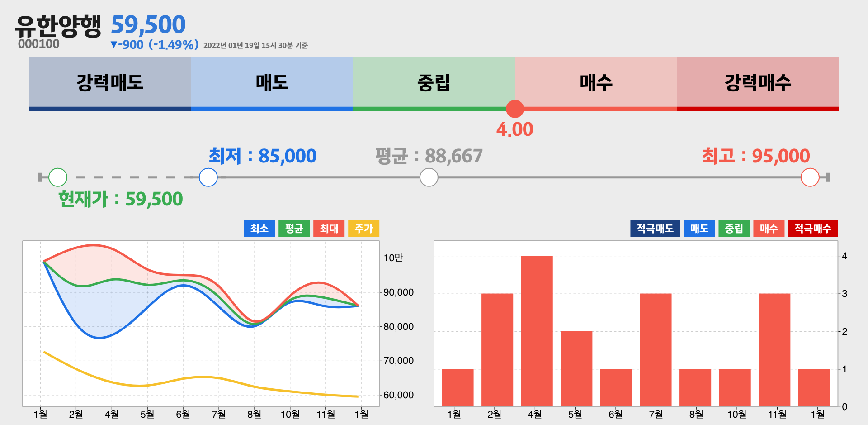868x425 pixels.
Task: Click the green current price circle marker
Action: 58,177
